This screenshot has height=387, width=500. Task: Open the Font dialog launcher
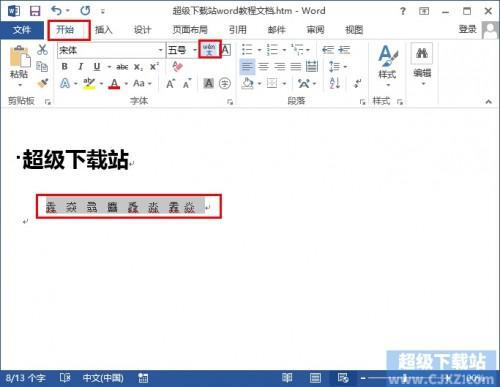(230, 102)
